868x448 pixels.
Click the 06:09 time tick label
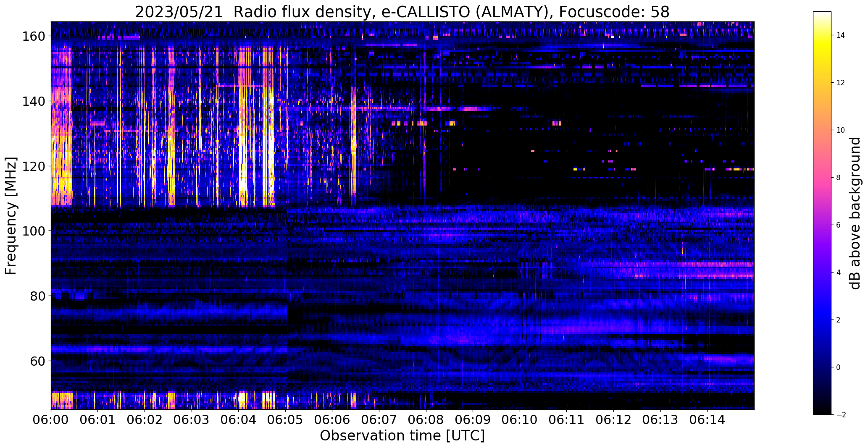pyautogui.click(x=473, y=420)
